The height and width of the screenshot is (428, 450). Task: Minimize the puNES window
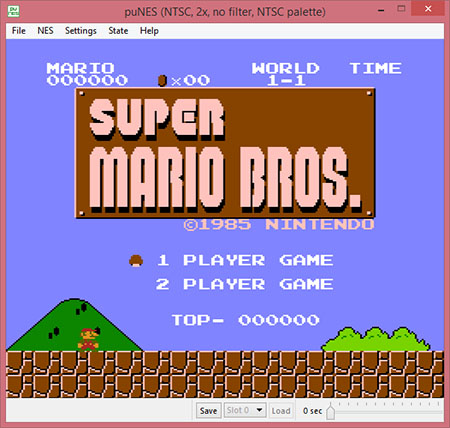coord(381,10)
